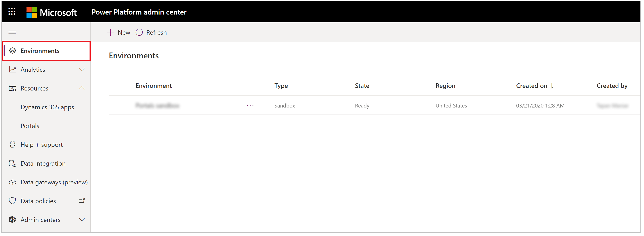Sort by the Type column header

tap(281, 86)
